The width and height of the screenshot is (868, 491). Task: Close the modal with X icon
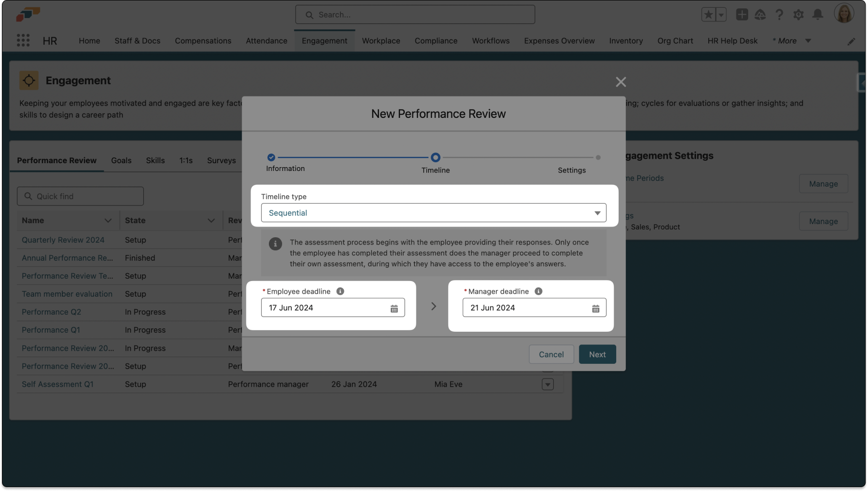pyautogui.click(x=621, y=82)
